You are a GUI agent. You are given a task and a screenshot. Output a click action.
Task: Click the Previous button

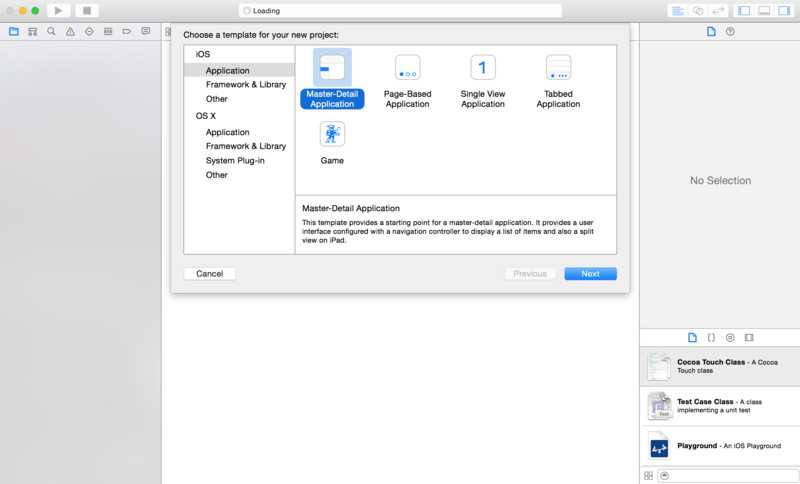[530, 274]
